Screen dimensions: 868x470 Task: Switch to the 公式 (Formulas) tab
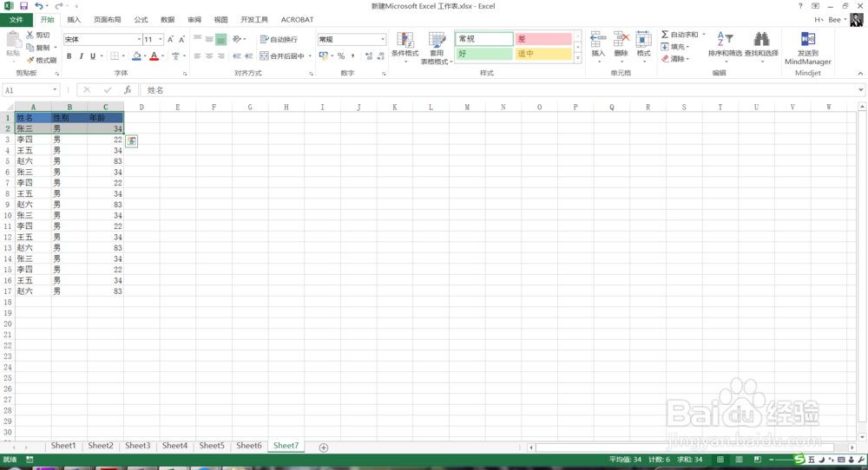pyautogui.click(x=141, y=19)
